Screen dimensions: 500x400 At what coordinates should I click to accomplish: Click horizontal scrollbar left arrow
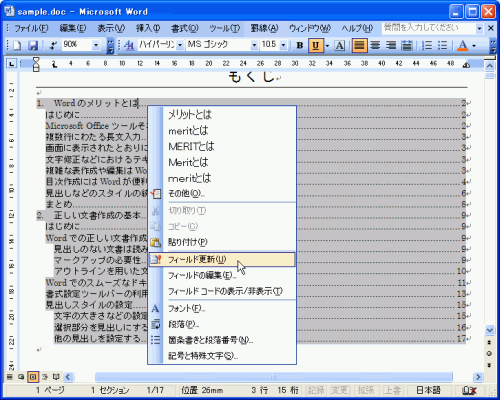(x=68, y=377)
